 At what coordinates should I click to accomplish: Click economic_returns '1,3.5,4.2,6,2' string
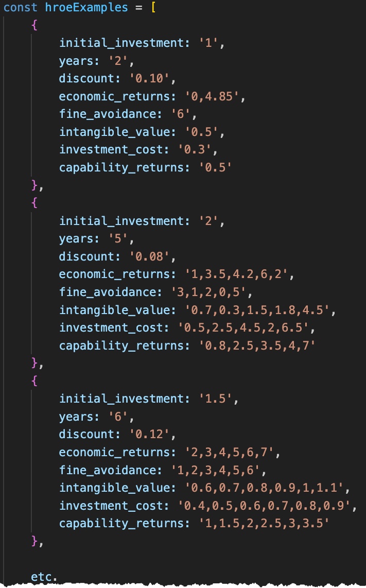click(x=237, y=274)
